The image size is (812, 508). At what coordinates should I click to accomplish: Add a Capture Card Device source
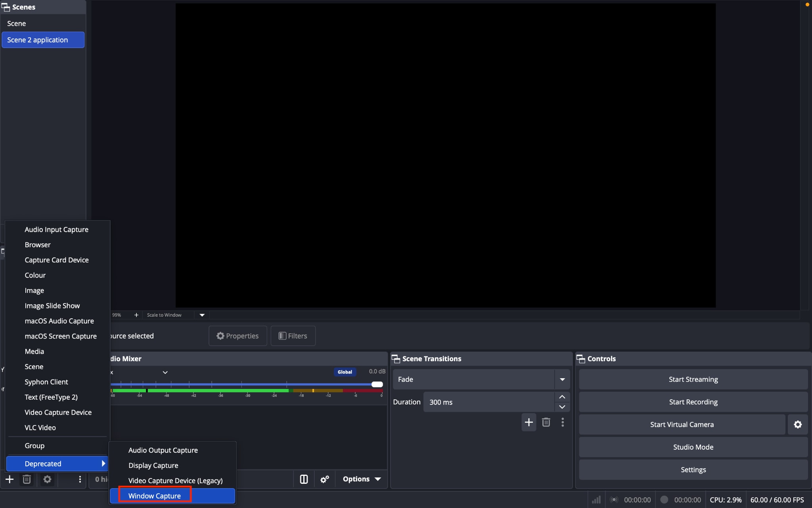point(57,260)
